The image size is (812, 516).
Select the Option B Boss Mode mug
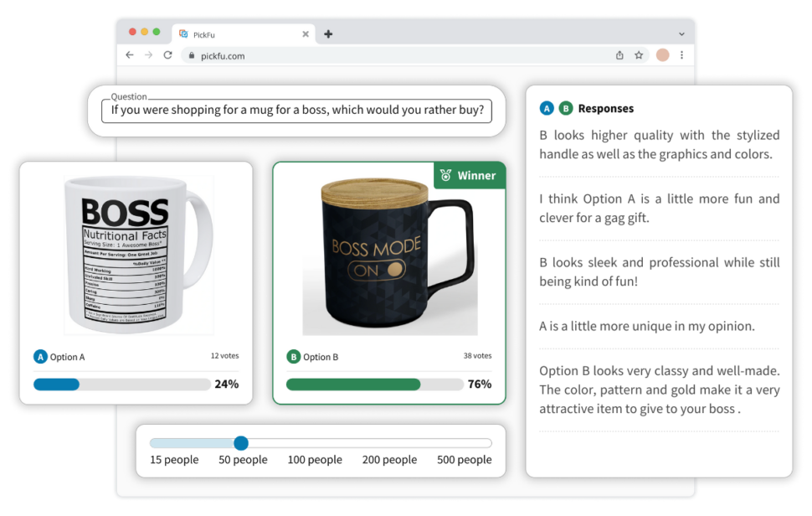pos(390,256)
